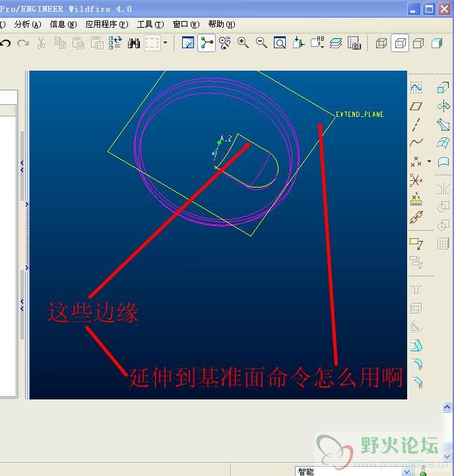Image resolution: width=454 pixels, height=476 pixels.
Task: Switch to Hidden Line display
Action: pos(400,43)
